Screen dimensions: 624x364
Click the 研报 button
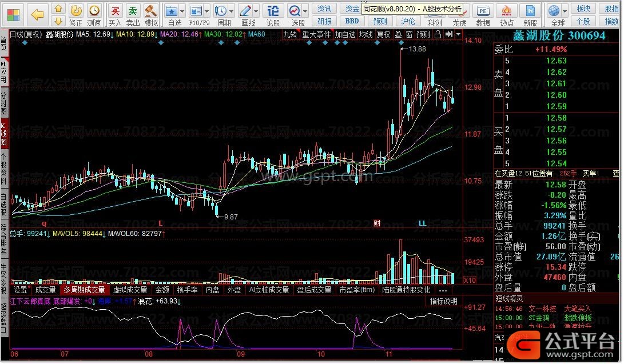324,21
